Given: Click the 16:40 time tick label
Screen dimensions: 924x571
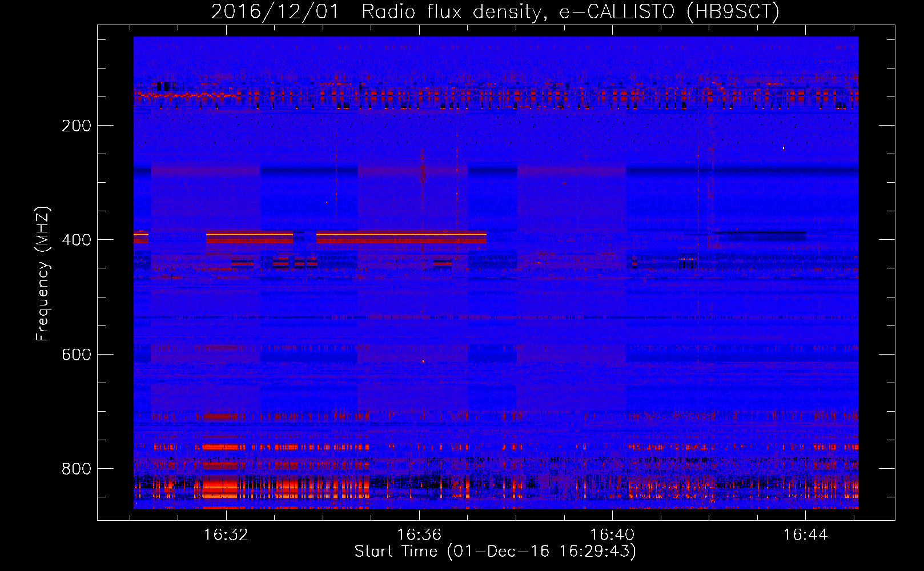Looking at the screenshot, I should pos(612,535).
